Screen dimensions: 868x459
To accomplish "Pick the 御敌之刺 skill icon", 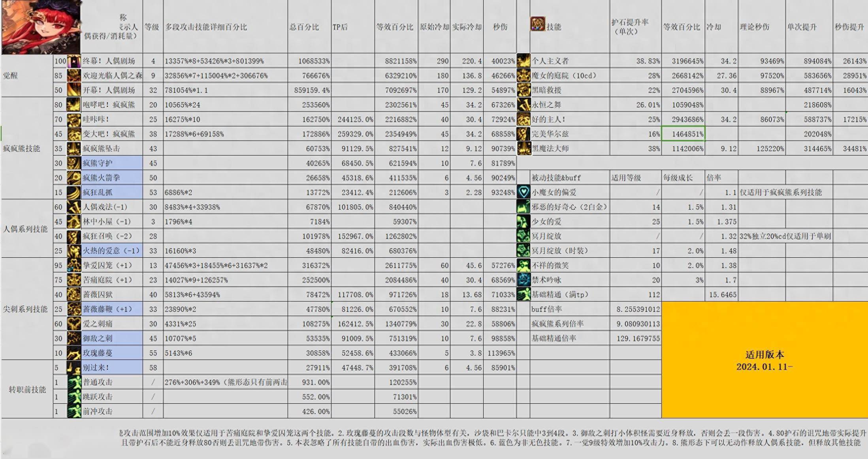I will coord(74,338).
